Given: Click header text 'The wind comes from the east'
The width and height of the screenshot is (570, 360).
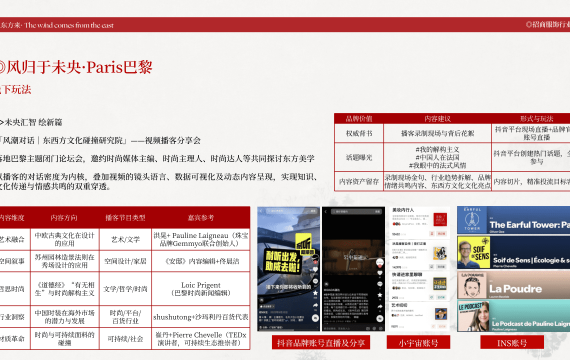Looking at the screenshot, I should (69, 25).
